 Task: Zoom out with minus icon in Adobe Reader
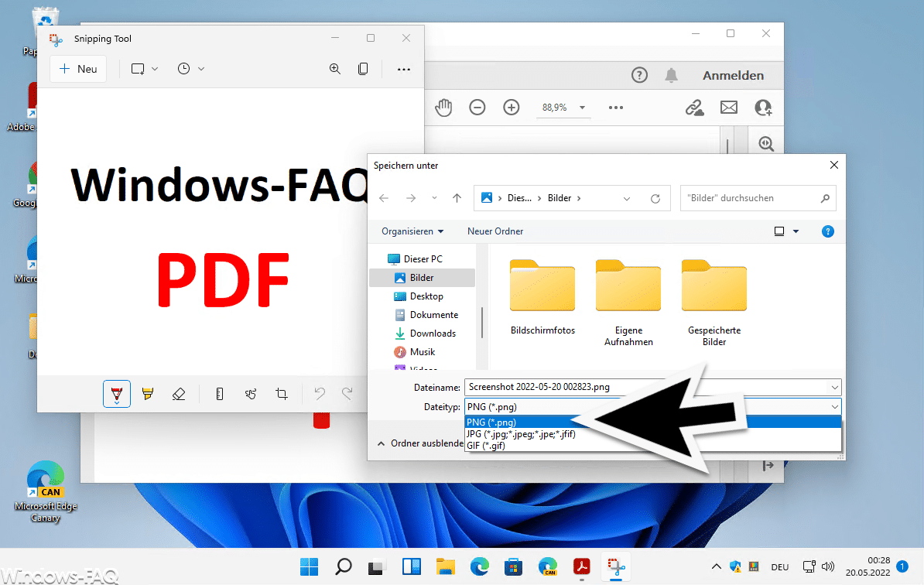[477, 108]
